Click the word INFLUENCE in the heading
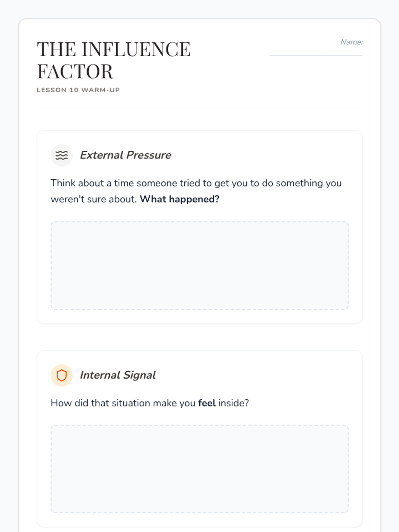This screenshot has width=399, height=532. [136, 50]
